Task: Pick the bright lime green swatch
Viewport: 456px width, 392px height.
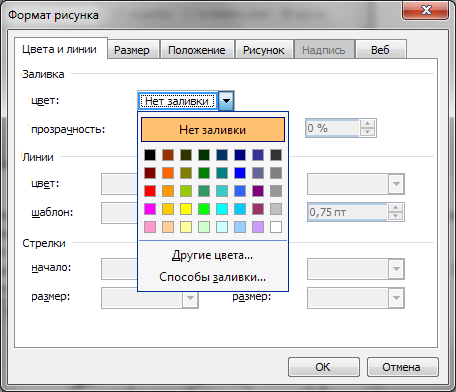Action: [x=204, y=209]
